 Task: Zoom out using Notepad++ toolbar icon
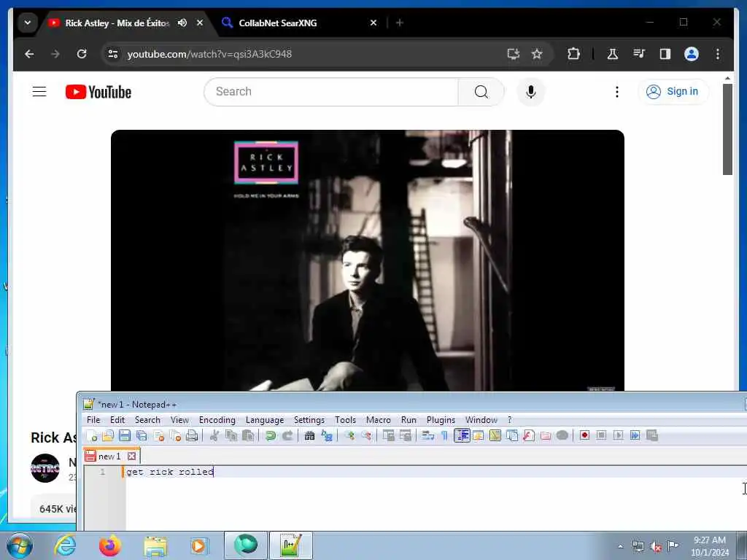tap(366, 435)
